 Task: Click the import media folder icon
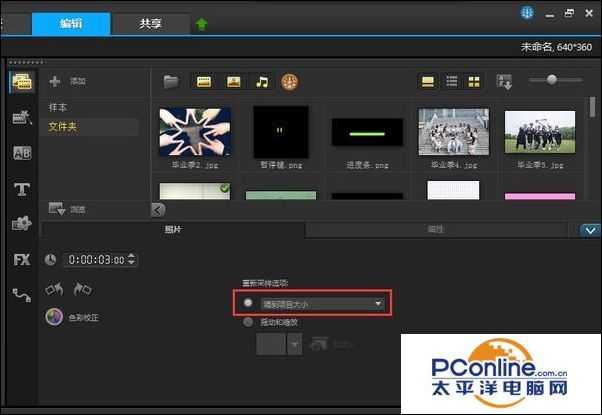171,81
